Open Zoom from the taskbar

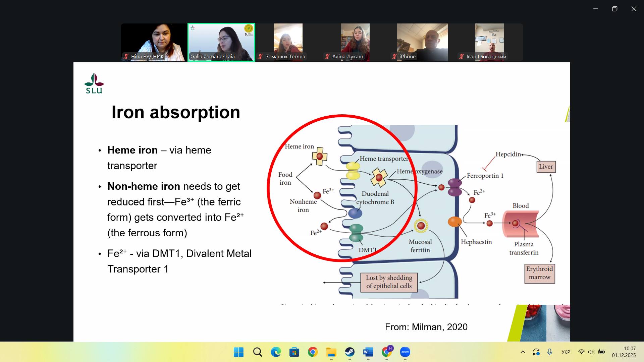[x=405, y=352]
